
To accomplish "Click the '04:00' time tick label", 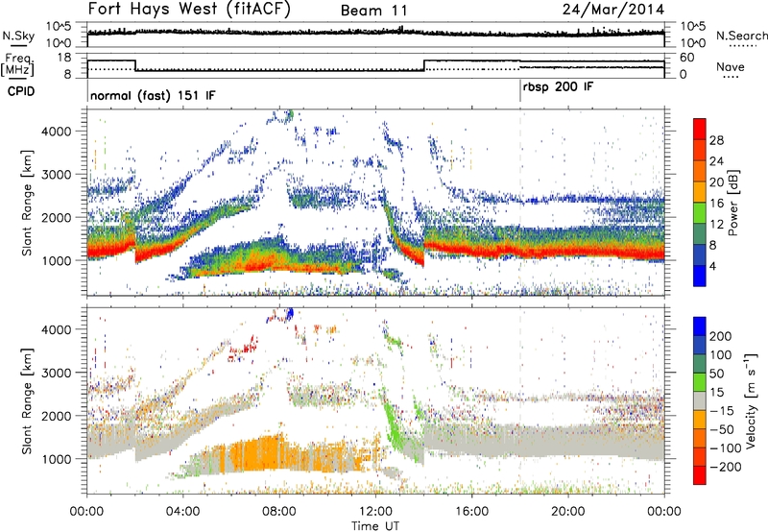I will click(183, 512).
